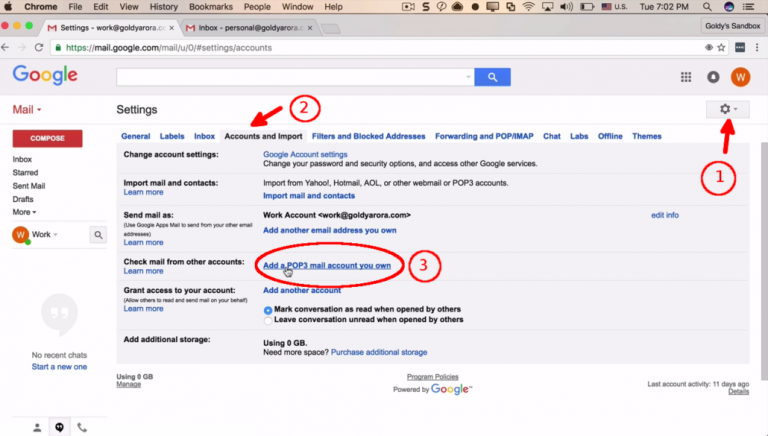This screenshot has height=436, width=768.
Task: Open the settings gear menu
Action: [728, 109]
